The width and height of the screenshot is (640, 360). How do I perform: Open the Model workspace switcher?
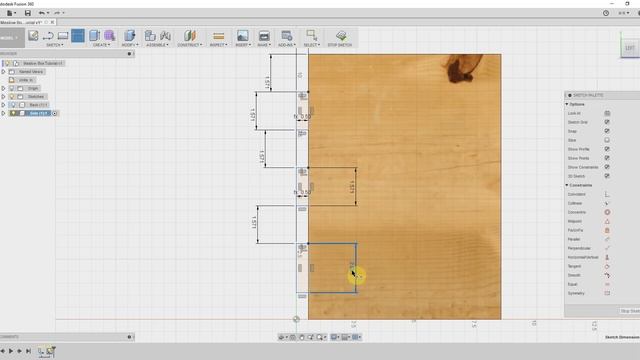(11, 38)
